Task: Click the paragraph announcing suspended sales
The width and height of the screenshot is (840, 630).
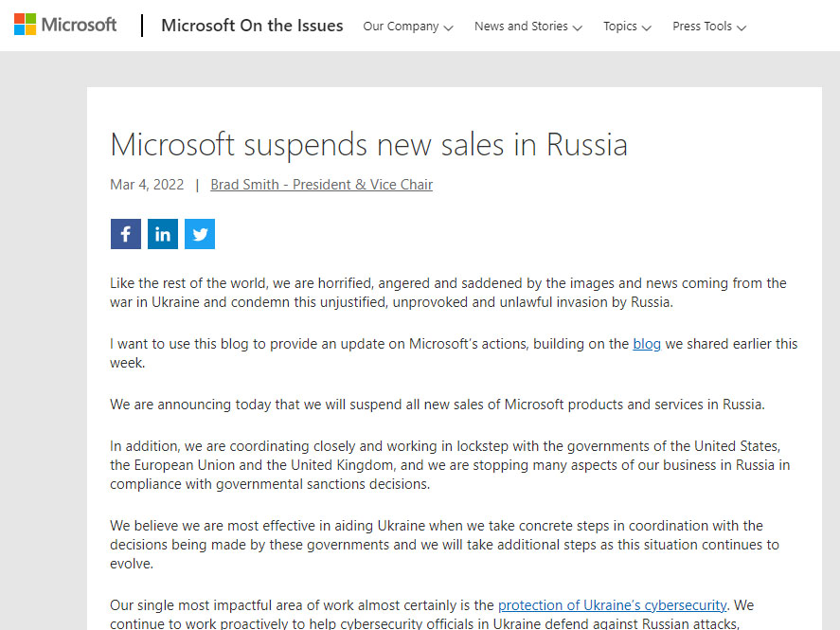Action: (x=437, y=405)
